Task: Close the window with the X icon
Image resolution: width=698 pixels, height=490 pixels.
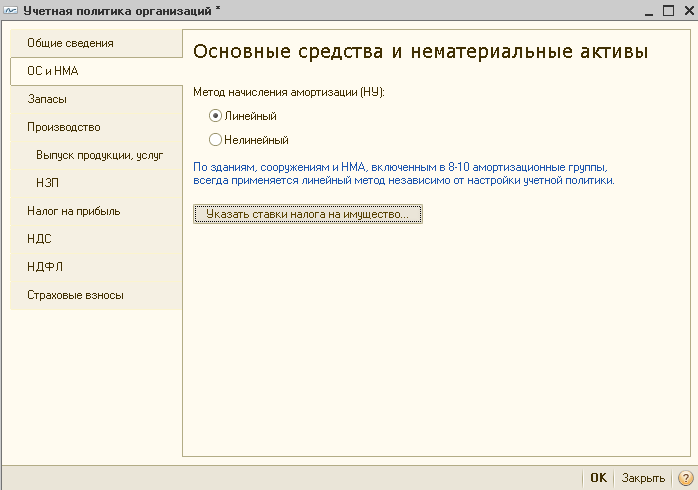Action: pos(689,11)
